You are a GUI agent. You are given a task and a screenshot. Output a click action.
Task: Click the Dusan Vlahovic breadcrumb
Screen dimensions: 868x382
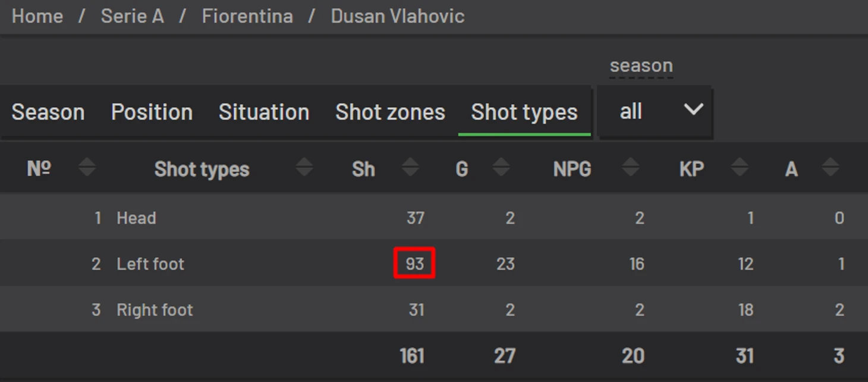pos(398,16)
